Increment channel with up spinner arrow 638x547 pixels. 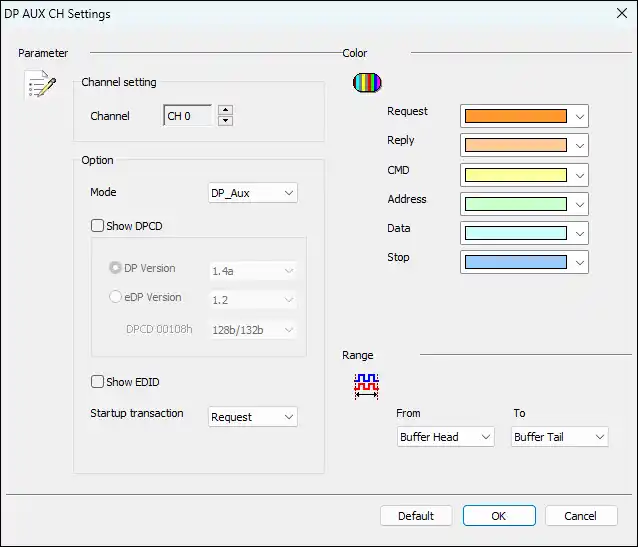pos(225,110)
